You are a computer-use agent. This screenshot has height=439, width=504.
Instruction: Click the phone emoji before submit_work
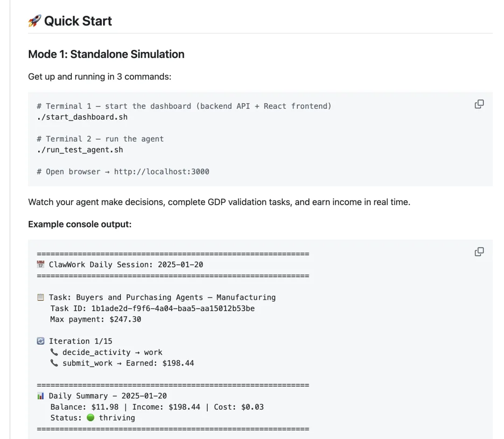click(54, 363)
